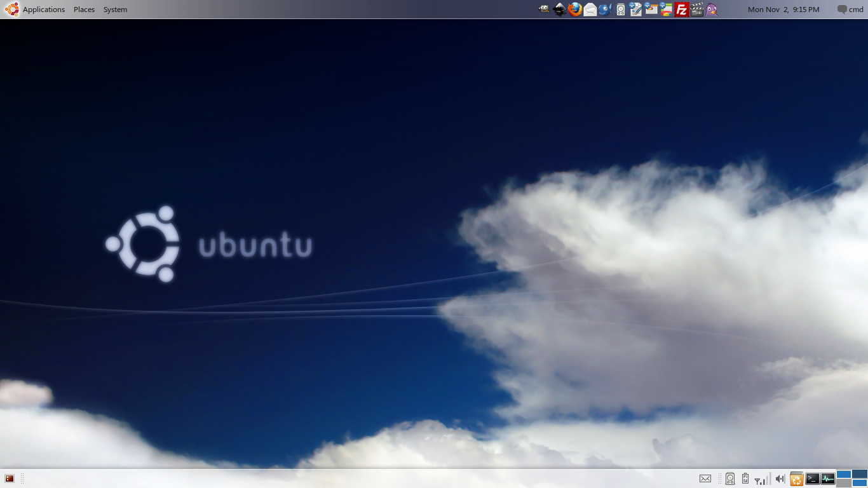Open the cmd user status menu
Image resolution: width=868 pixels, height=488 pixels.
pyautogui.click(x=850, y=10)
